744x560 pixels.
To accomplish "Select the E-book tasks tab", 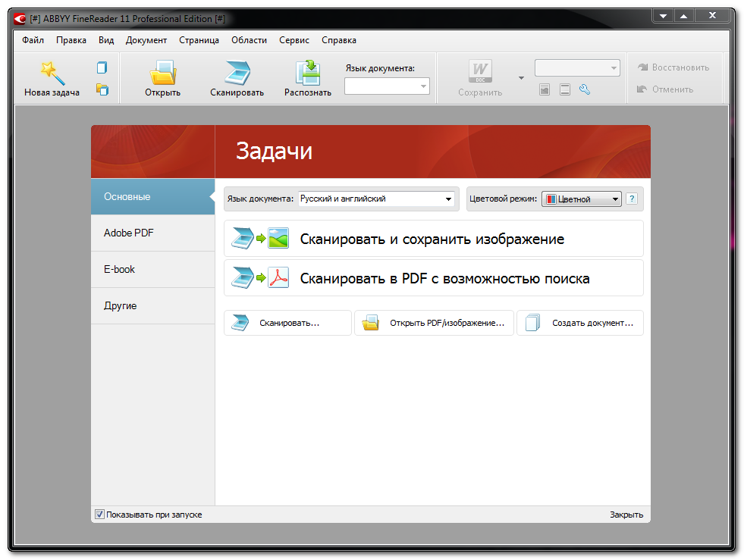I will (152, 269).
